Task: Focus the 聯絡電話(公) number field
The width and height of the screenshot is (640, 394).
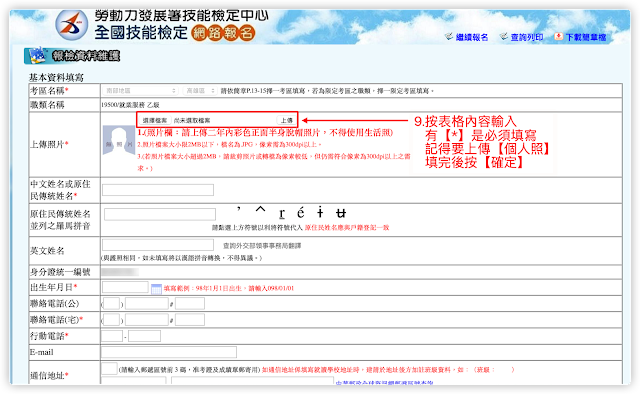Action: click(147, 303)
